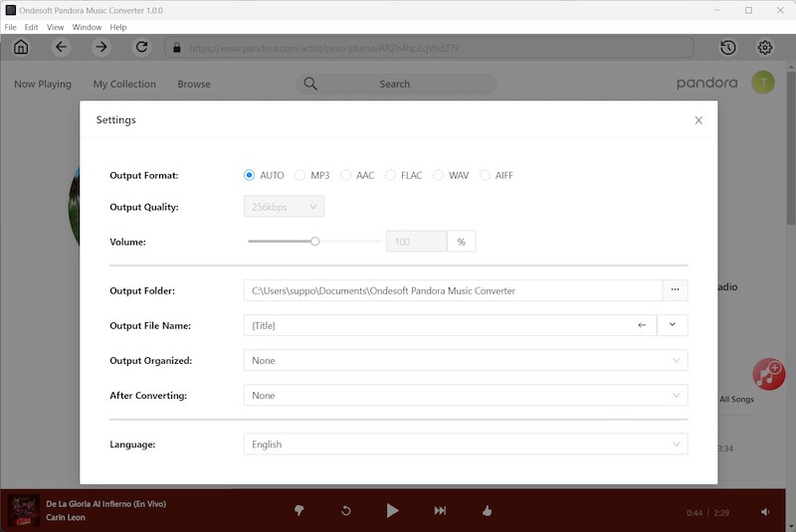Click the volume percentage value field
The width and height of the screenshot is (796, 532).
(416, 242)
